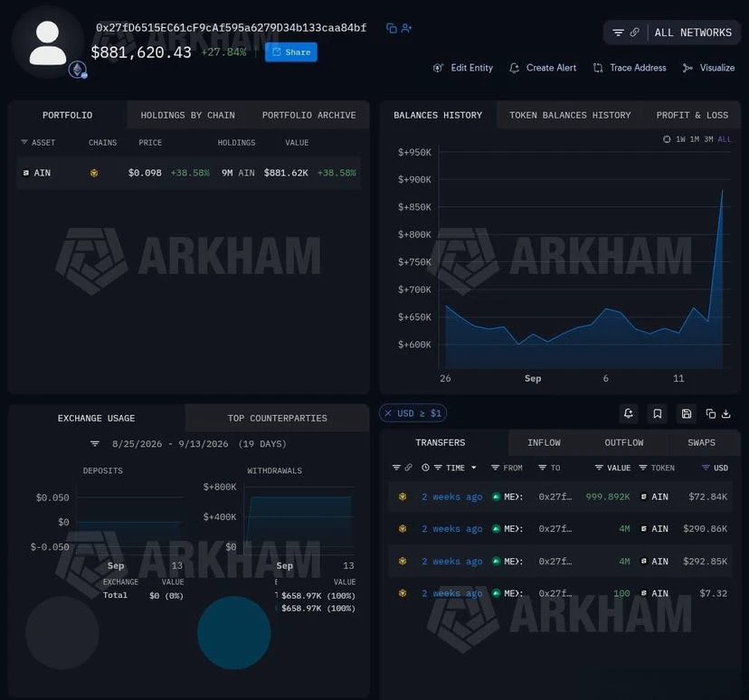This screenshot has height=700, width=749.
Task: Open transfer worth $72.84K timestamp
Action: coord(452,497)
